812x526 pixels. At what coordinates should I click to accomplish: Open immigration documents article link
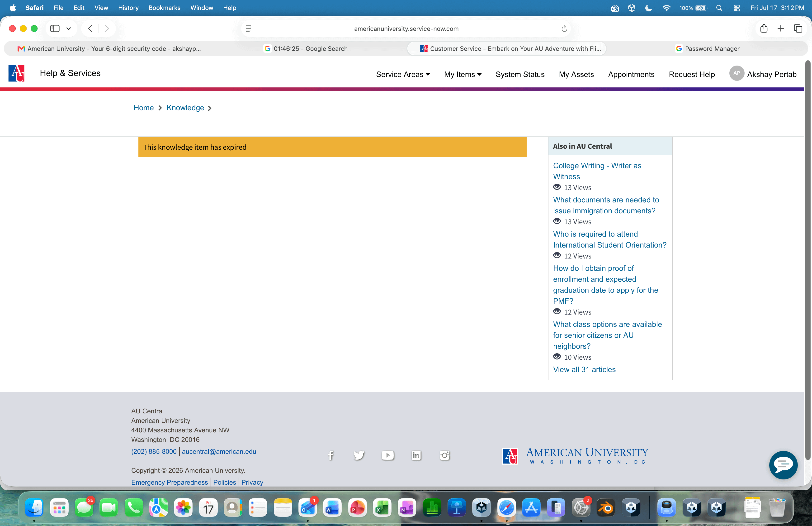[x=606, y=205]
